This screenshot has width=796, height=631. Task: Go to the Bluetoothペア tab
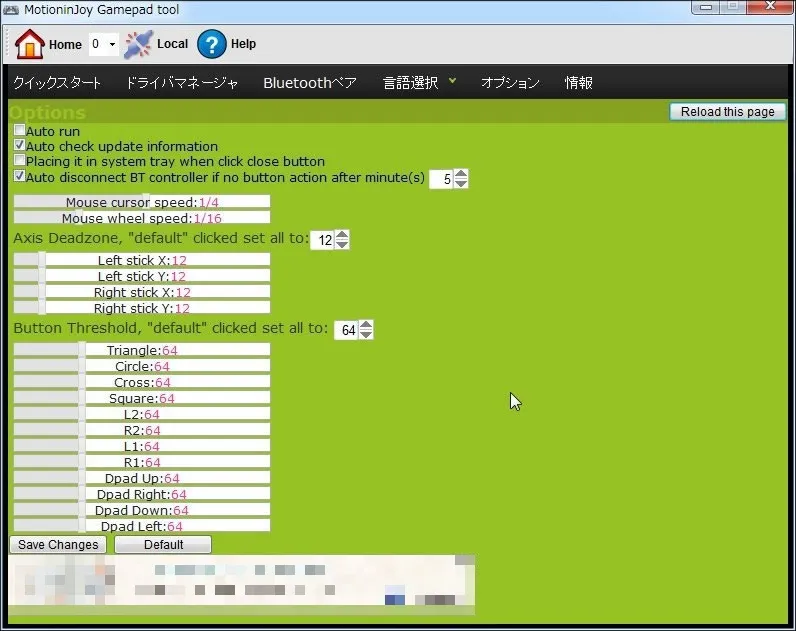(310, 82)
